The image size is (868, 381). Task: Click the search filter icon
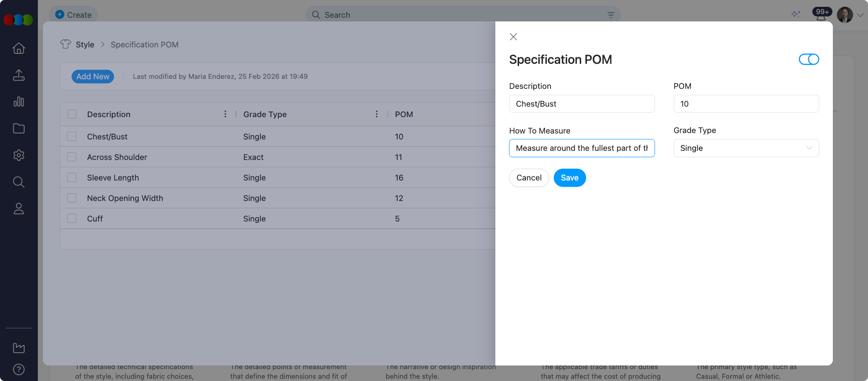click(611, 15)
